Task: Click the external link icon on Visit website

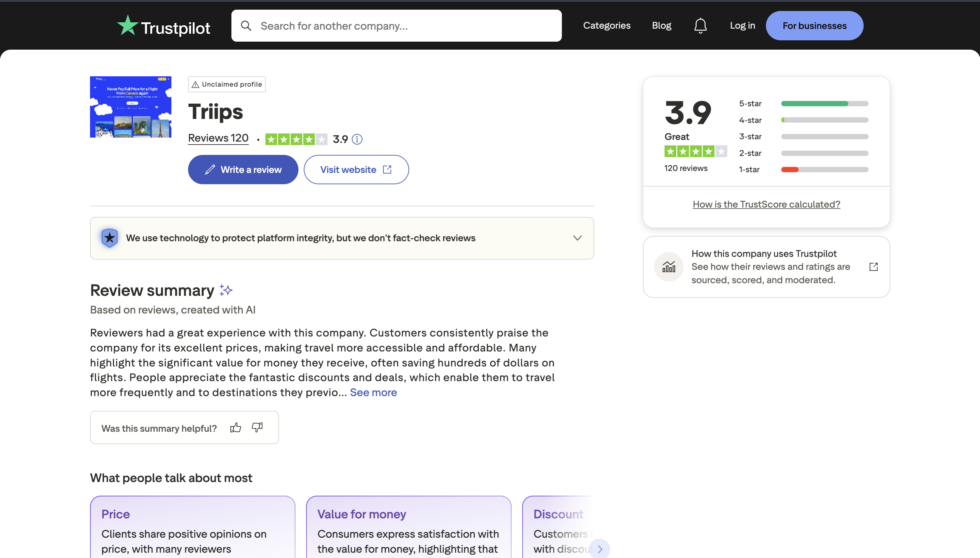Action: [387, 169]
